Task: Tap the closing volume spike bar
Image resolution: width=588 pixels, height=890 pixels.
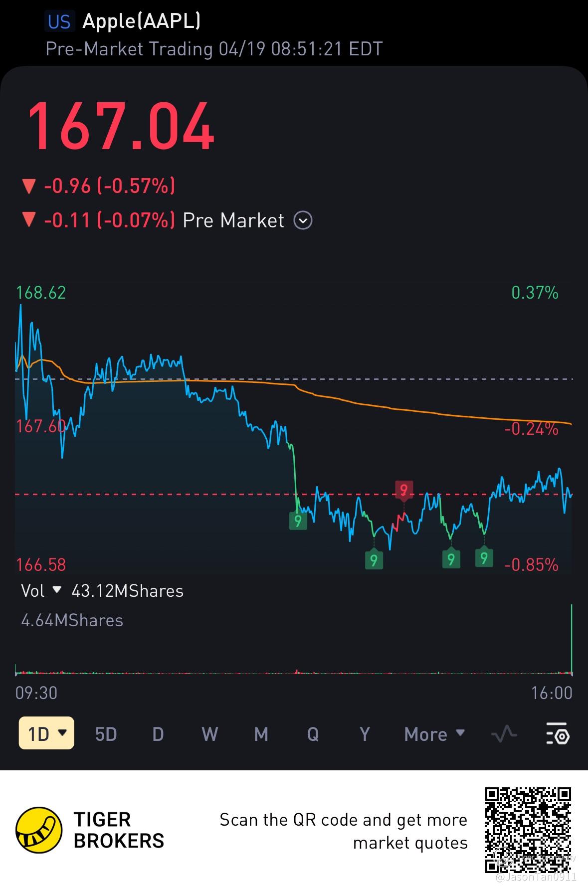Action: 572,639
